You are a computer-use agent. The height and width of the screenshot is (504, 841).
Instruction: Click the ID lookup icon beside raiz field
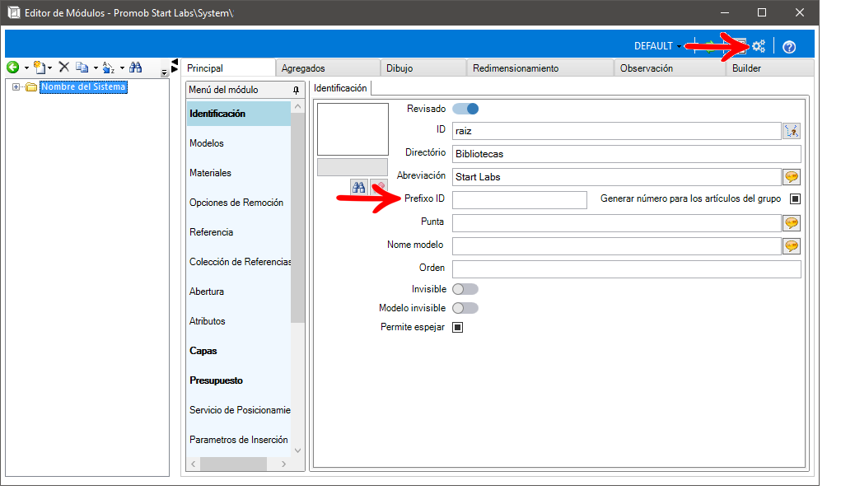coord(792,130)
